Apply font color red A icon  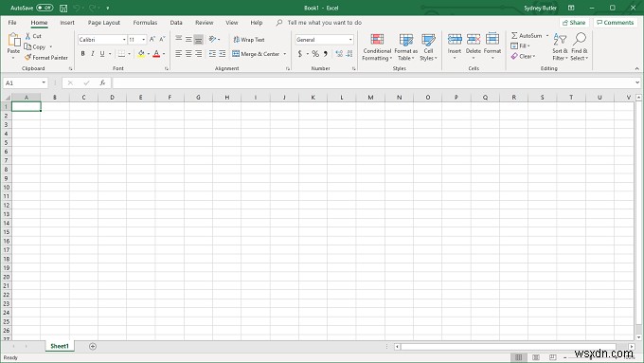click(156, 54)
